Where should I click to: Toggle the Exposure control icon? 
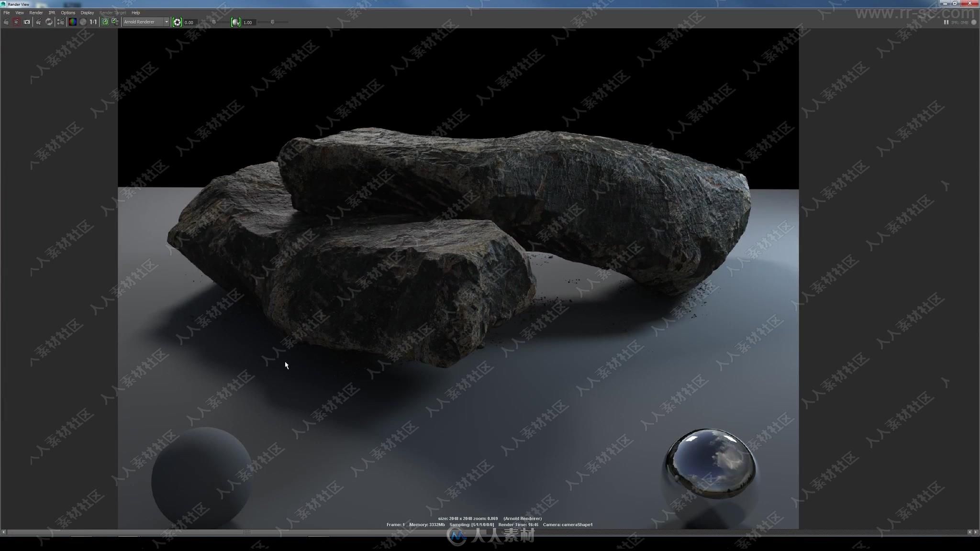click(x=177, y=22)
